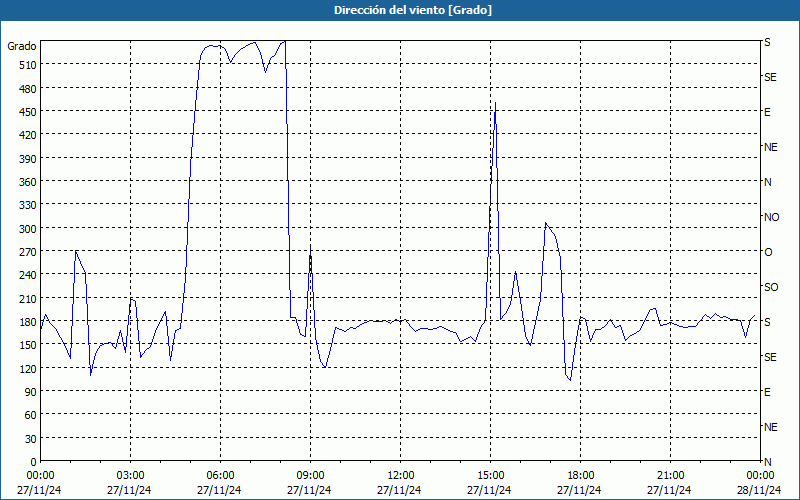The height and width of the screenshot is (500, 800).
Task: Click the 450 degree axis label
Action: point(28,112)
